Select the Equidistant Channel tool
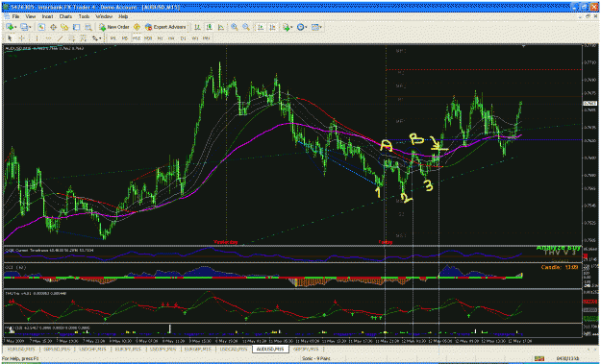Screen dimensions: 601x364 point(72,38)
